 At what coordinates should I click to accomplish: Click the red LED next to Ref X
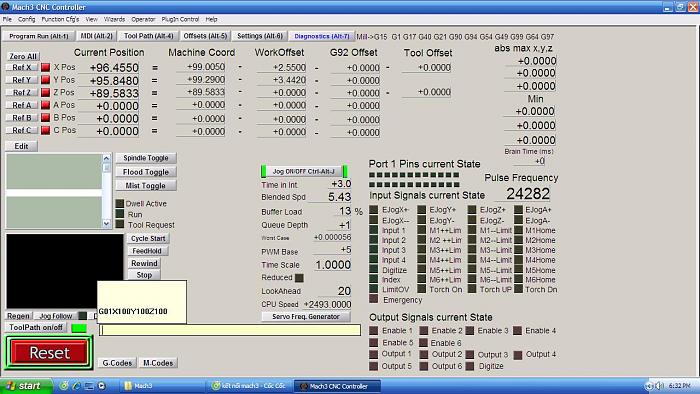[46, 67]
